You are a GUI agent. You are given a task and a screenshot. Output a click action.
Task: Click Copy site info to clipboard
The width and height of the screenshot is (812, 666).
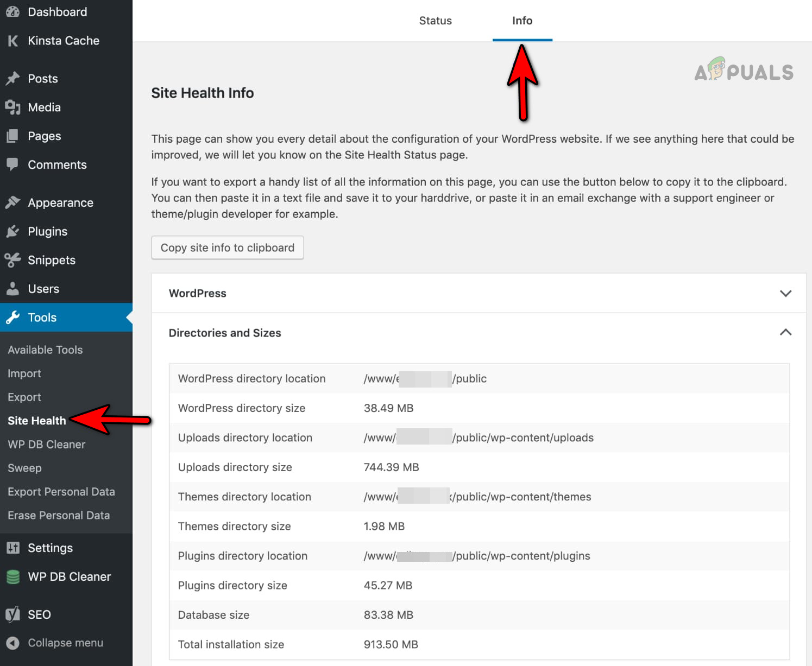(227, 248)
